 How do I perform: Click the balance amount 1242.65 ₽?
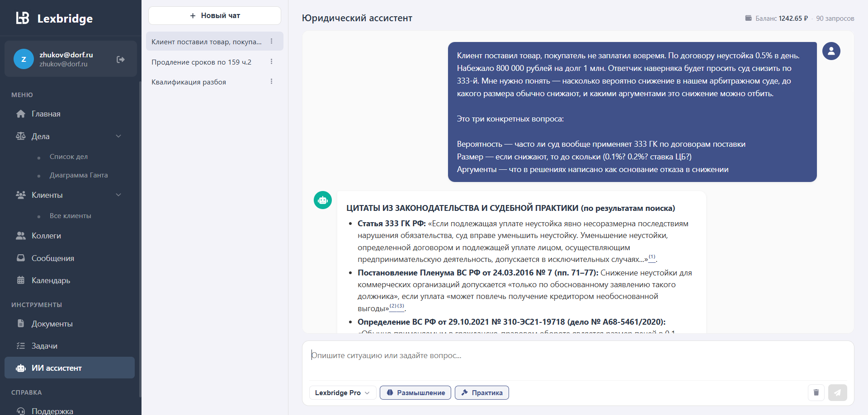(x=793, y=19)
